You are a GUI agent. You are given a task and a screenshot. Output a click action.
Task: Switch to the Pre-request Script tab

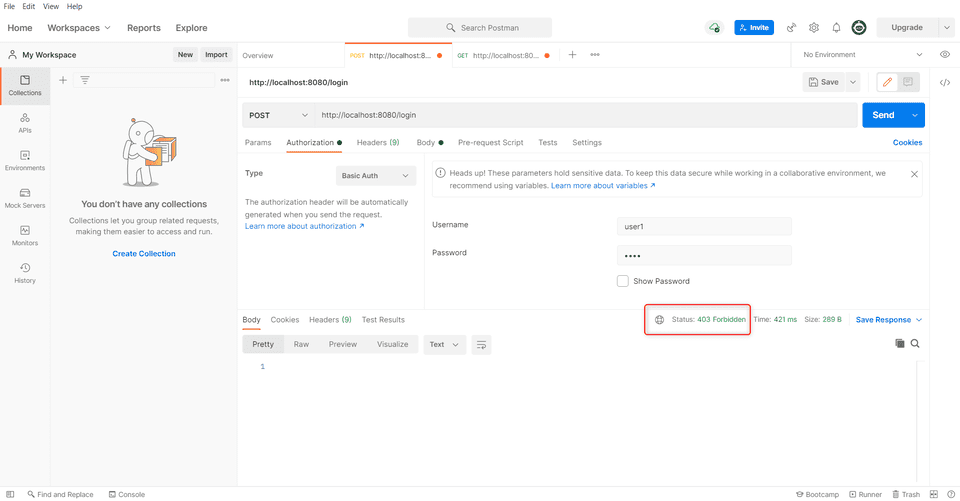point(490,143)
